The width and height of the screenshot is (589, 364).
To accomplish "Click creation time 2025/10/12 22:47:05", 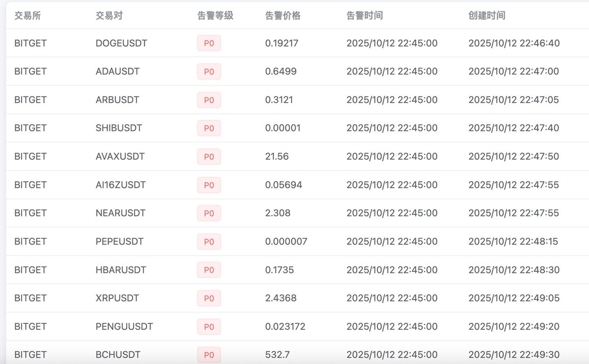I will click(x=514, y=100).
